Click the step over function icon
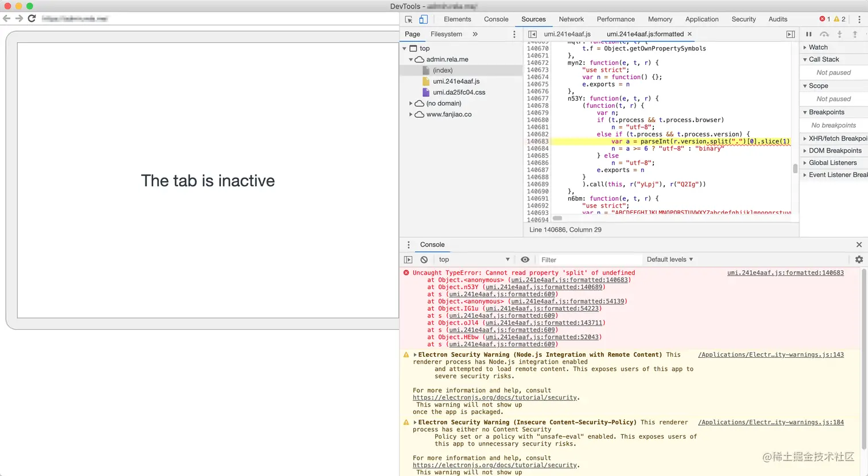 [824, 34]
